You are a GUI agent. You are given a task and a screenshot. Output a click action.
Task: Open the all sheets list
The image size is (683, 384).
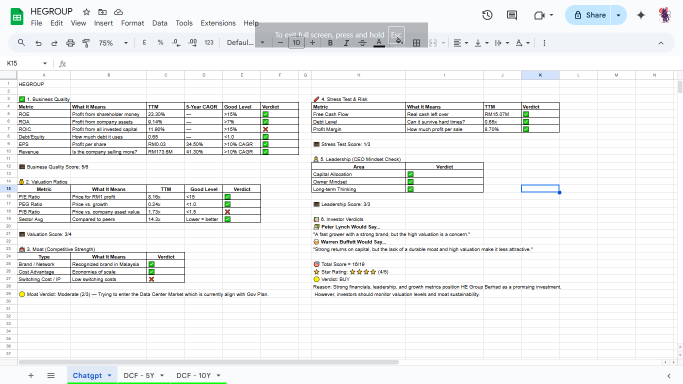51,375
